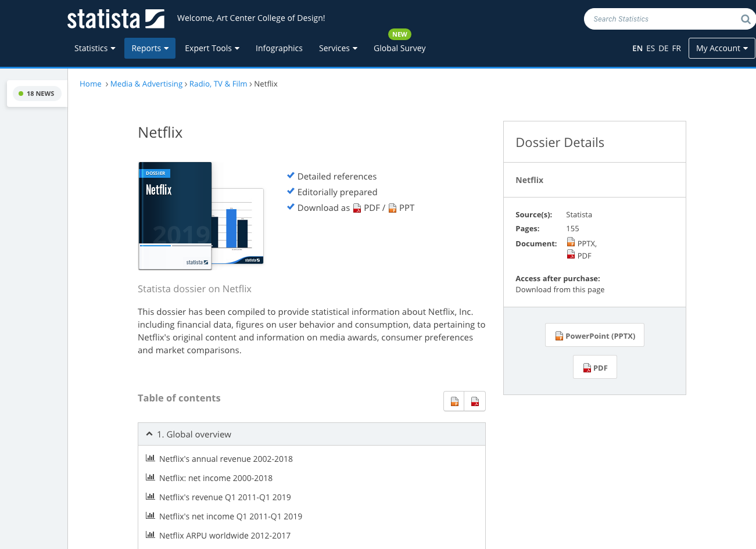Screen dimensions: 756x549
Task: Open the Statistics dropdown menu
Action: (95, 48)
